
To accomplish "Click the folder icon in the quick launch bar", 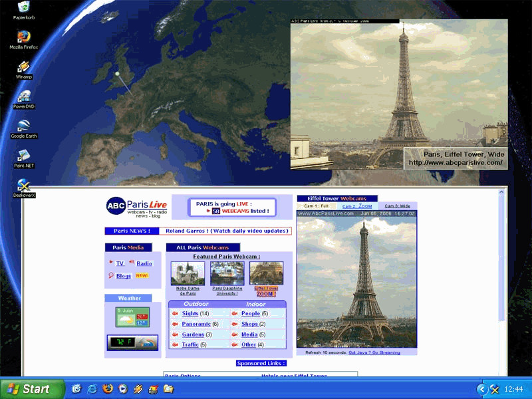I will pyautogui.click(x=169, y=389).
